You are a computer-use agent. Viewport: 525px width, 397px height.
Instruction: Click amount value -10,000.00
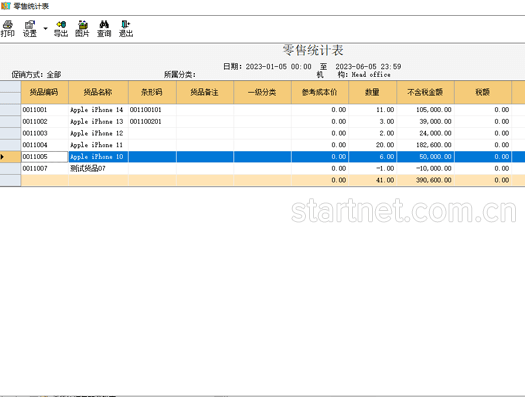434,168
